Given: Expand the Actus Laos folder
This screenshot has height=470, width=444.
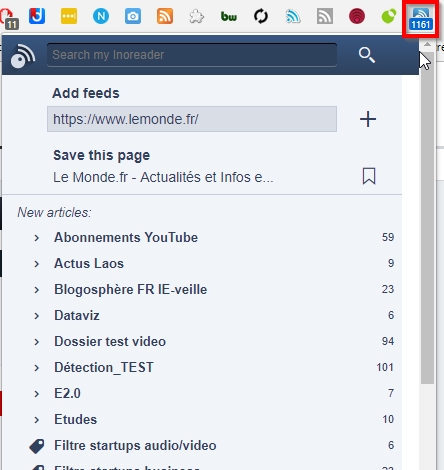Looking at the screenshot, I should pyautogui.click(x=37, y=264).
